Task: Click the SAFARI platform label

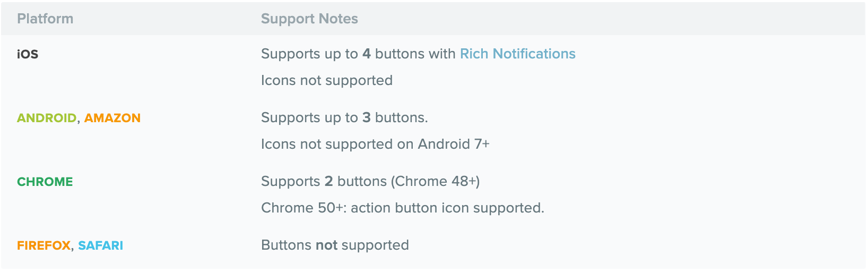Action: coord(101,245)
